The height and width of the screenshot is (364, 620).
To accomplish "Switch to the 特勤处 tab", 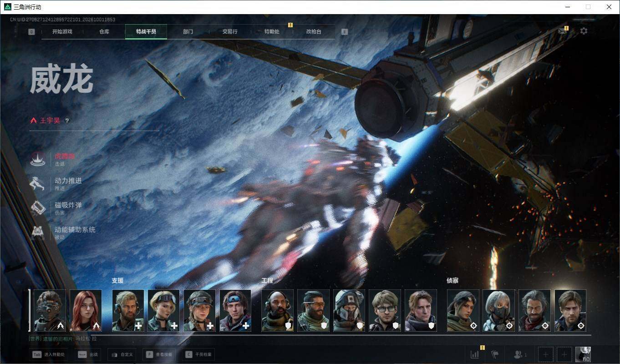I will [x=272, y=32].
